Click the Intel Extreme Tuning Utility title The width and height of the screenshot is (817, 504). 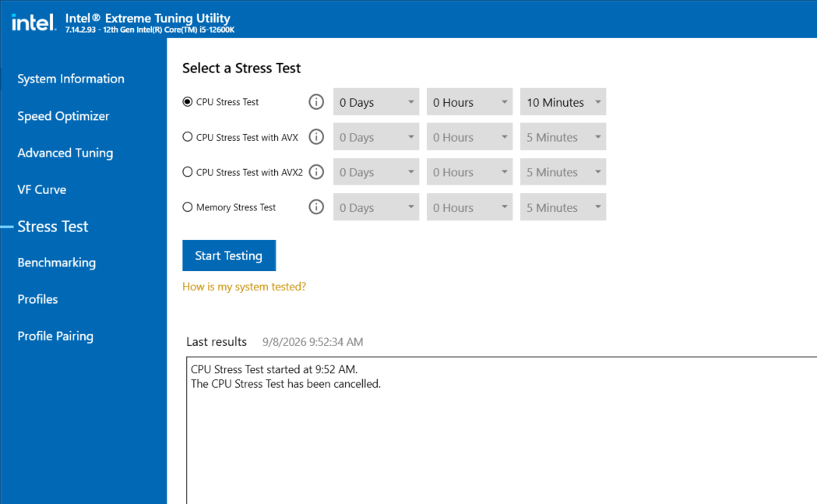click(147, 18)
